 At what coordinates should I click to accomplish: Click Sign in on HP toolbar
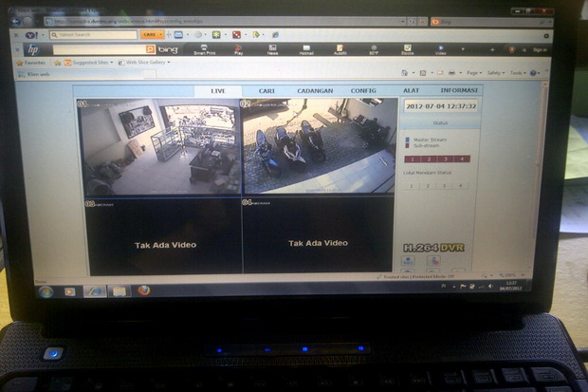pyautogui.click(x=540, y=49)
